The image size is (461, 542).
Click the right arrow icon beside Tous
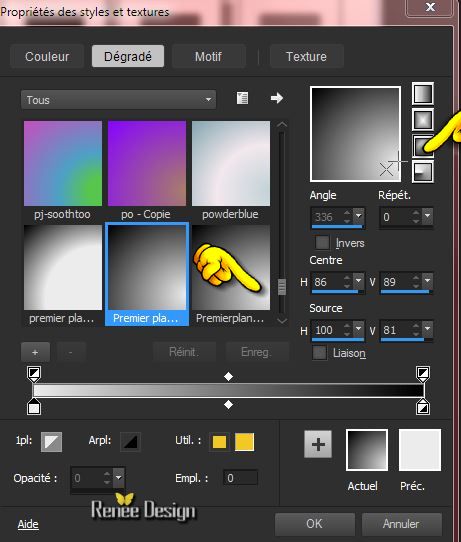click(x=276, y=98)
